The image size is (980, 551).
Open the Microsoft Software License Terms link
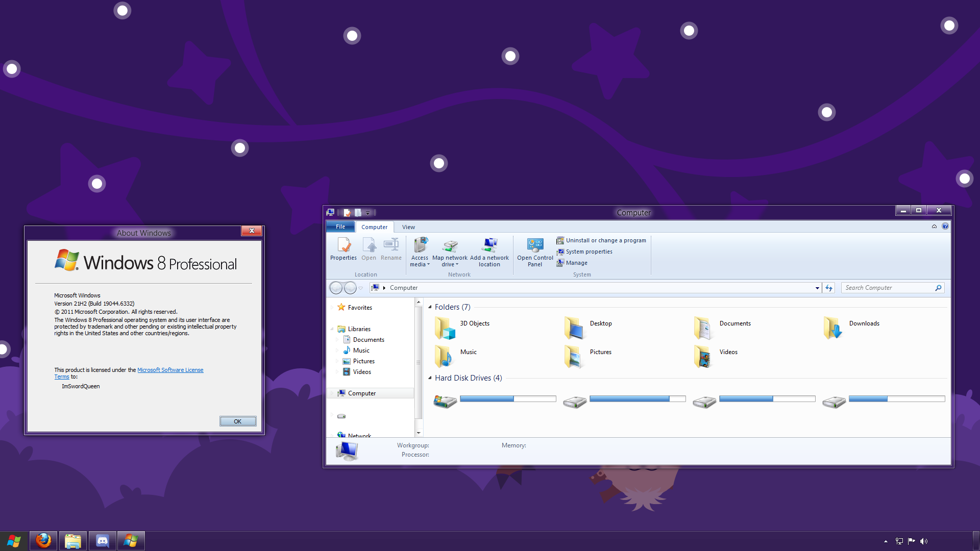click(170, 370)
